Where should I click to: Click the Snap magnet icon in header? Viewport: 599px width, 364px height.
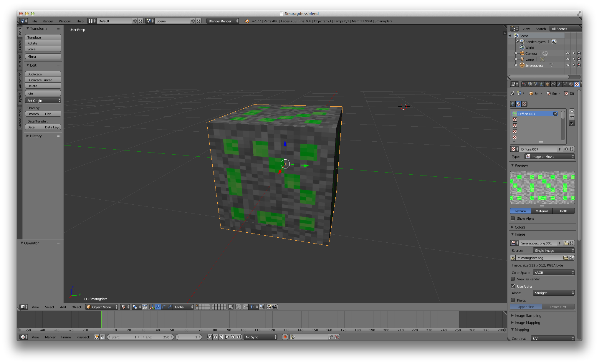coord(246,307)
